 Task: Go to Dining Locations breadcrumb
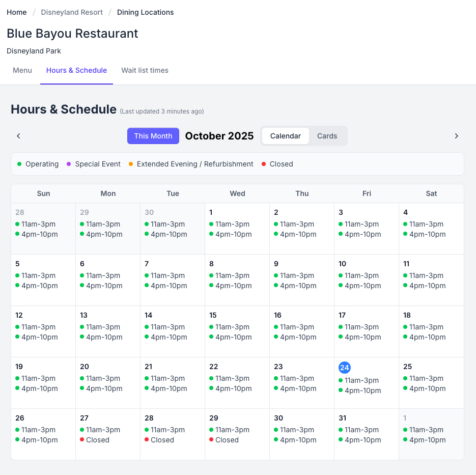point(145,12)
